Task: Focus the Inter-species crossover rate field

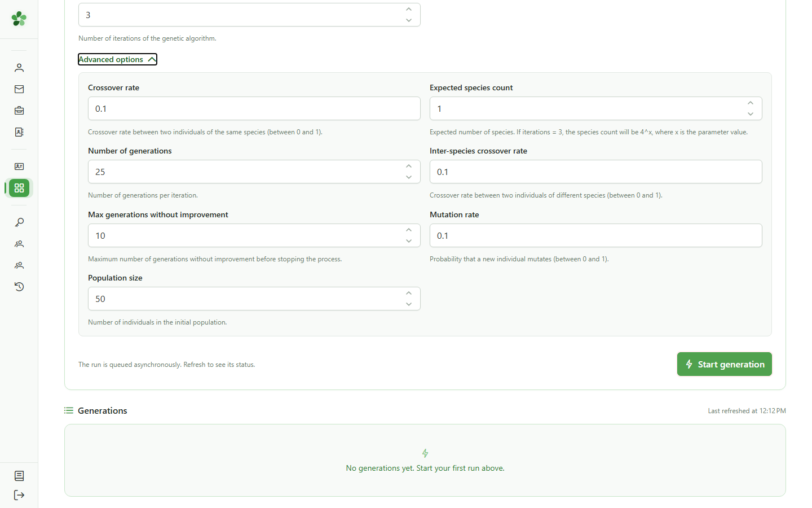Action: pos(596,172)
